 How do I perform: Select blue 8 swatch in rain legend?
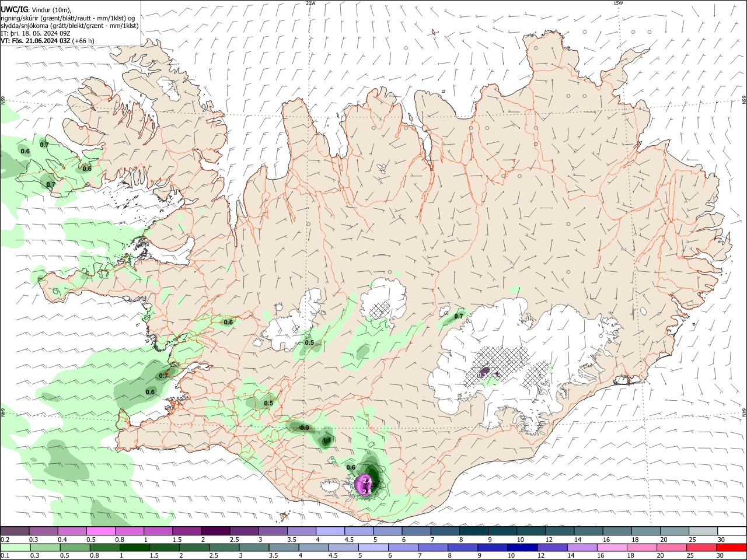click(463, 547)
